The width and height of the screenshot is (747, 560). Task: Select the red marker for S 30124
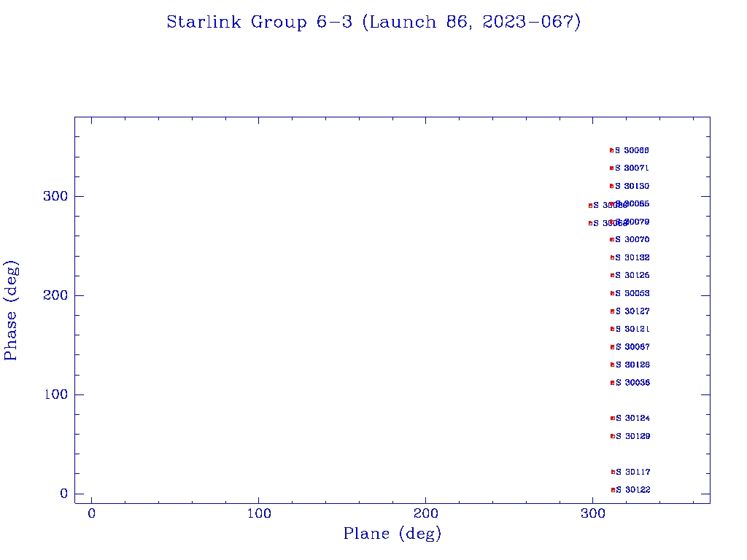point(613,418)
